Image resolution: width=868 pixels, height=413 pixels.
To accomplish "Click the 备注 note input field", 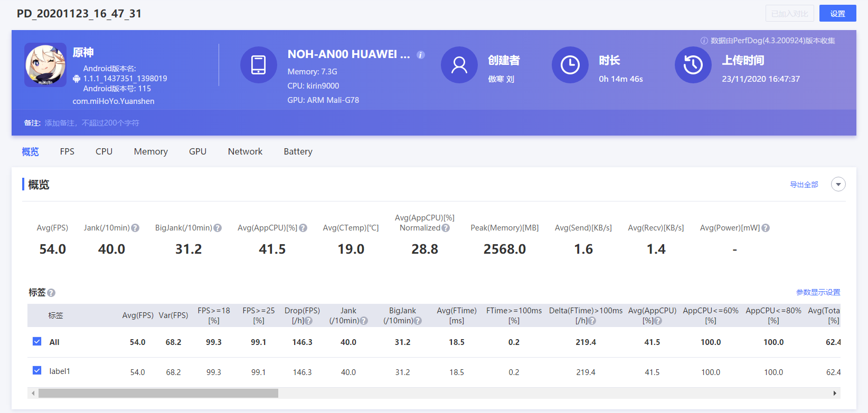I will tap(92, 123).
